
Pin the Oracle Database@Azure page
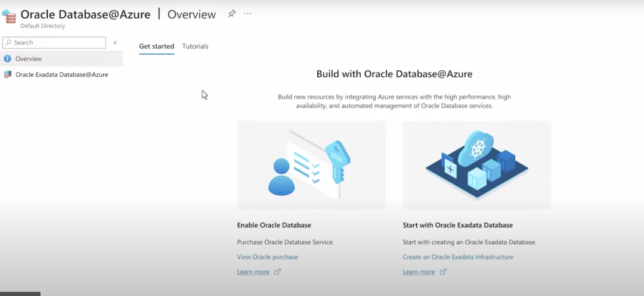coord(231,14)
